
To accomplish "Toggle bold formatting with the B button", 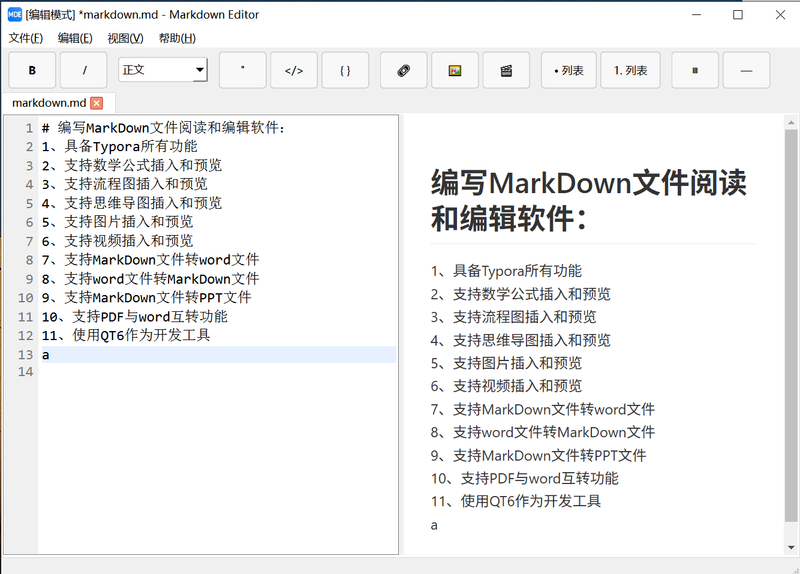I will pyautogui.click(x=33, y=70).
